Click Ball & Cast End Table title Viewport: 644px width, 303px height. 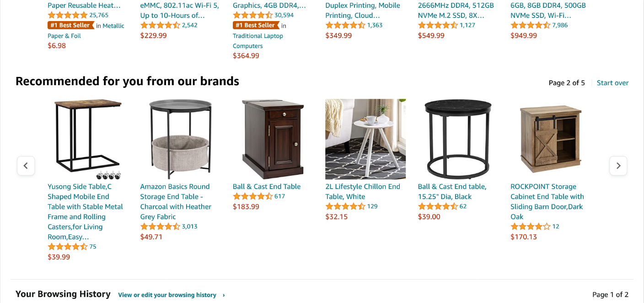pyautogui.click(x=267, y=186)
